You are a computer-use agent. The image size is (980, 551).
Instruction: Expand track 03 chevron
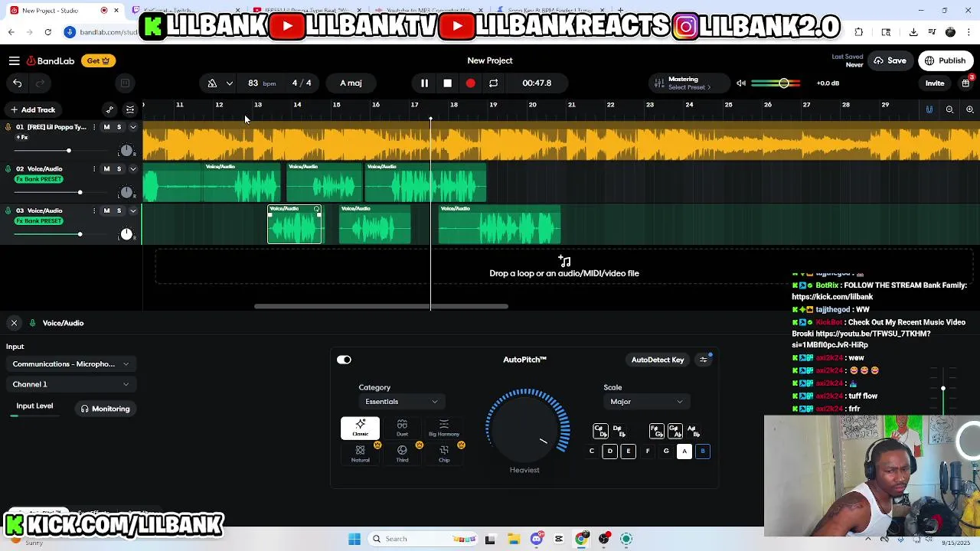pos(132,210)
